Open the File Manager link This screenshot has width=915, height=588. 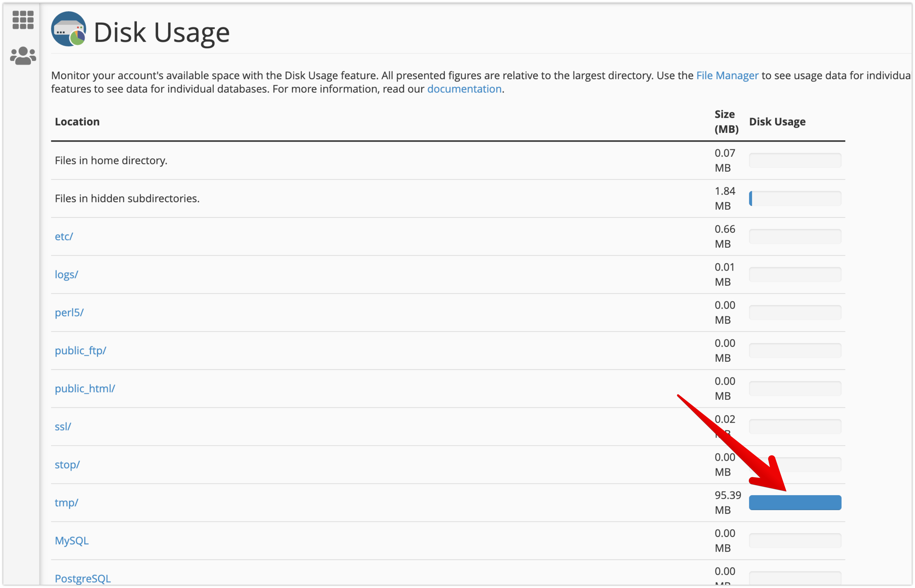727,76
